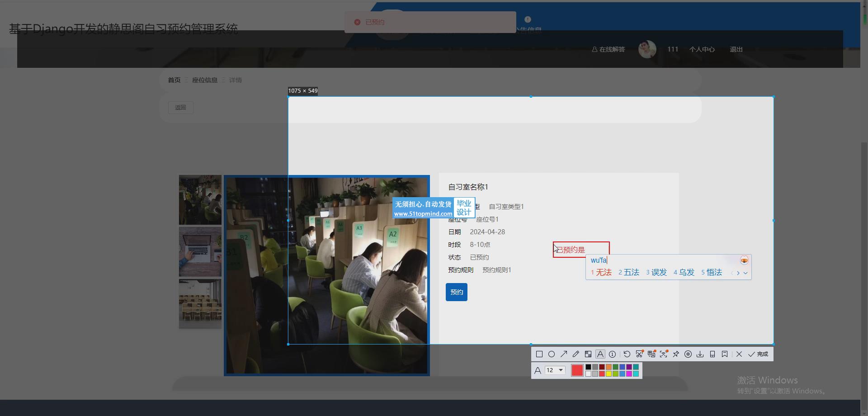Click inside the red annotation text box
Viewport: 868px width, 416px height.
tap(581, 250)
